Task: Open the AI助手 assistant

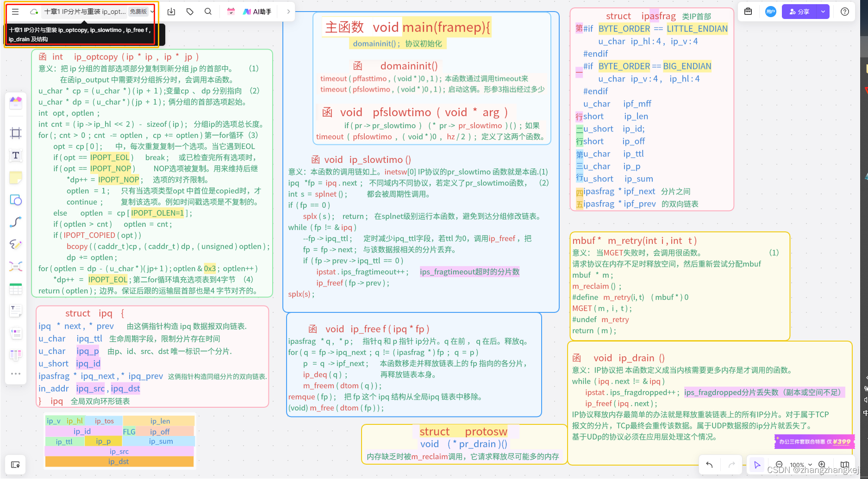Action: (257, 12)
